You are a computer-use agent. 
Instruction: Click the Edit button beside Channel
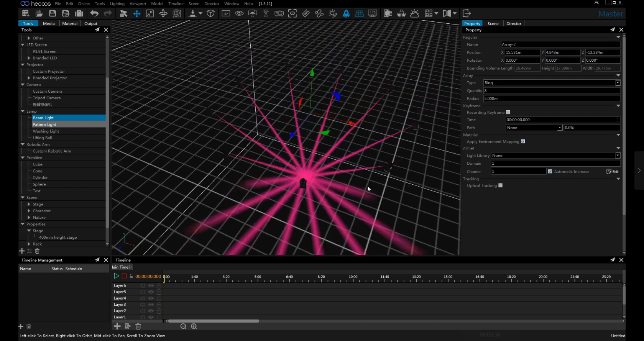point(613,171)
